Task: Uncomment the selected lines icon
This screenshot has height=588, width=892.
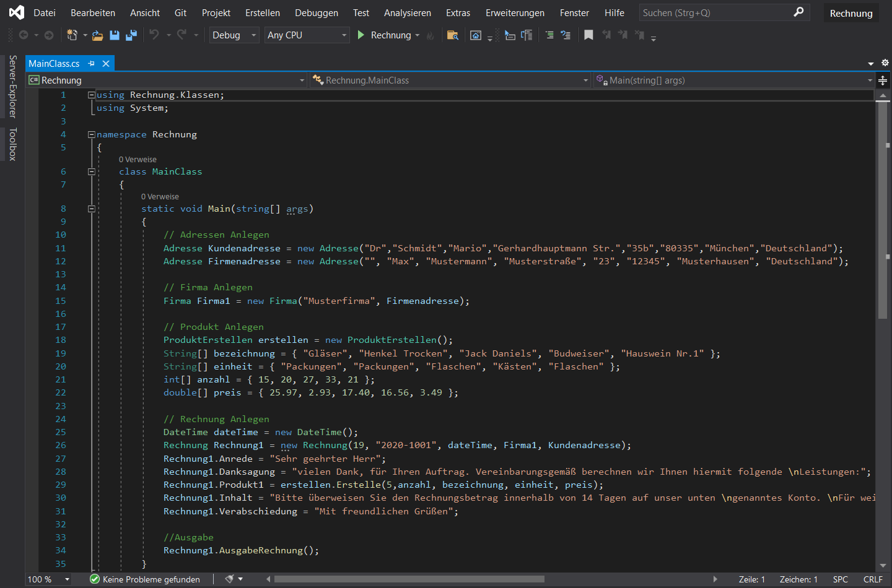Action: [566, 35]
